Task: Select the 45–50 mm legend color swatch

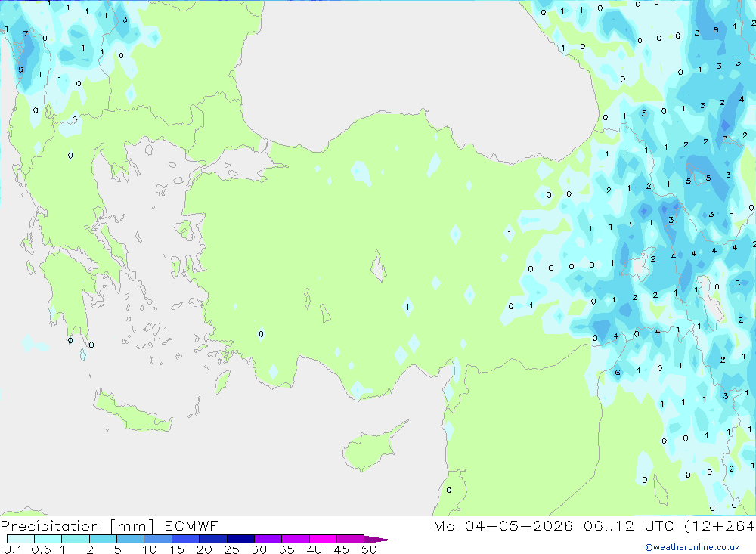Action: (351, 539)
